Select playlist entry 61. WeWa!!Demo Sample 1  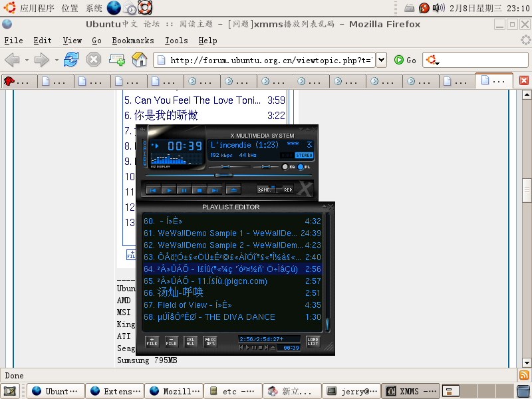[x=232, y=233]
